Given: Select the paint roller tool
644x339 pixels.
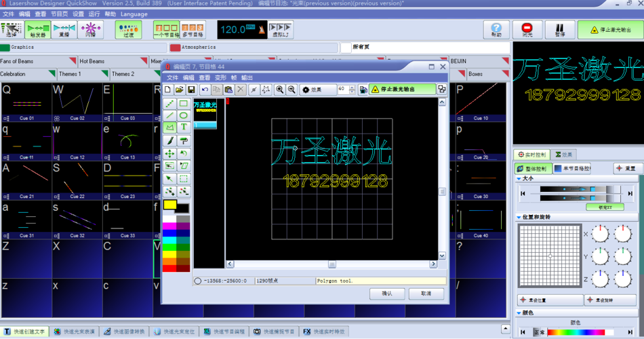Looking at the screenshot, I should coord(184,141).
